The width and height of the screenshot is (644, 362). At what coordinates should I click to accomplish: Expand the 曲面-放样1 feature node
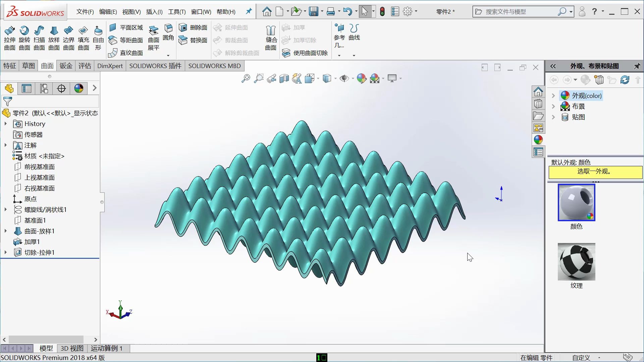pyautogui.click(x=6, y=231)
